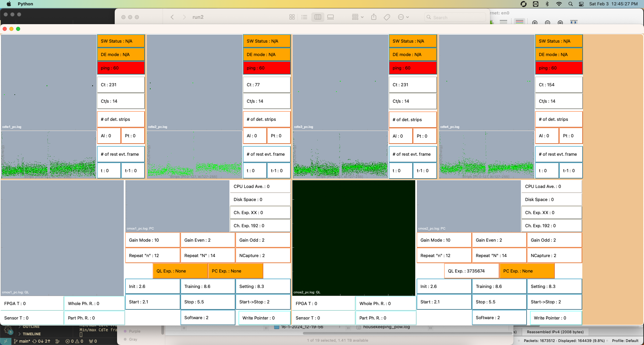This screenshot has height=345, width=644.
Task: Expand the TIMELINE section
Action: point(32,334)
